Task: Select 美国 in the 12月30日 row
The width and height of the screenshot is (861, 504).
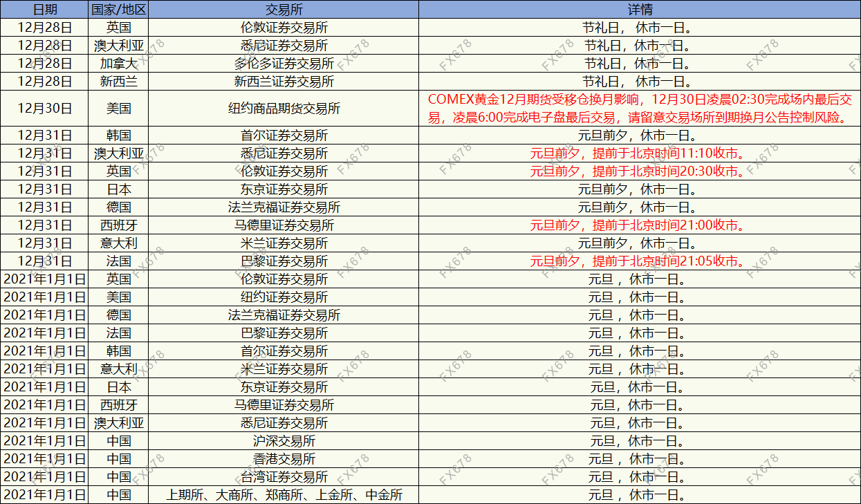Action: point(118,109)
